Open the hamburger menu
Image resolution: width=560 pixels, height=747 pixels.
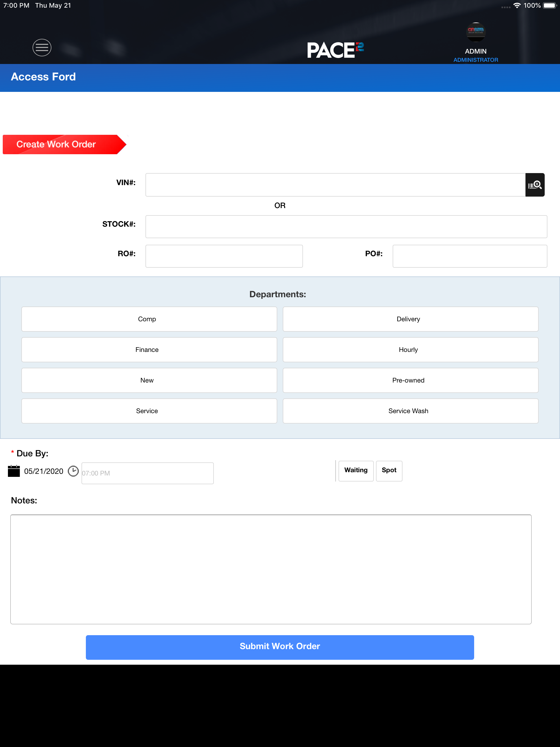click(42, 48)
